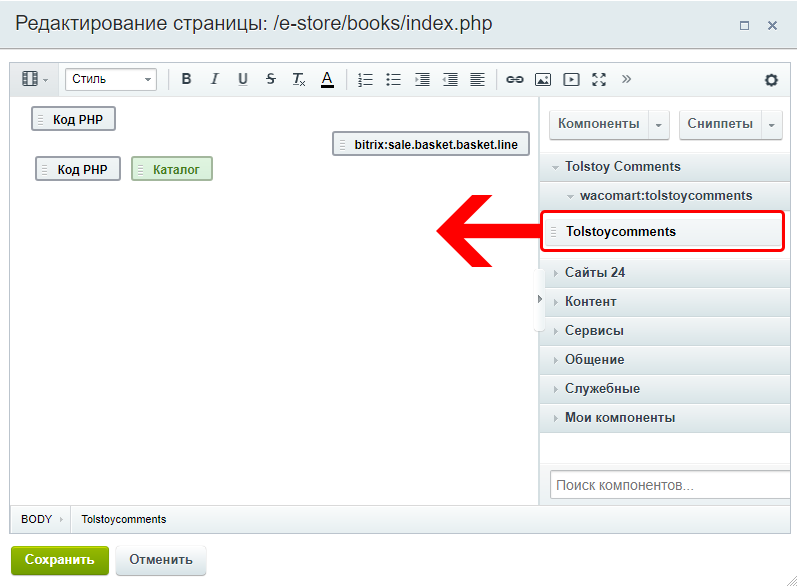Collapse the components side panel
The image size is (797, 587).
pyautogui.click(x=539, y=299)
